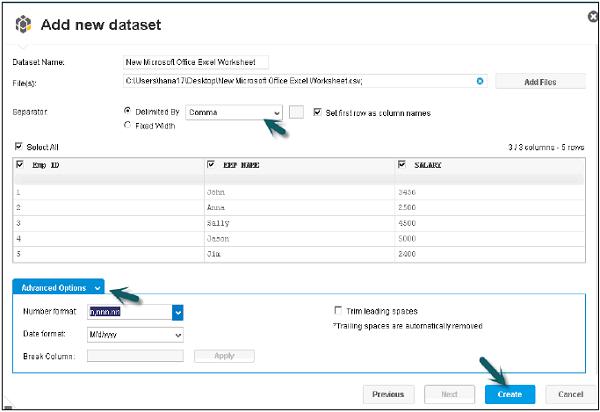Click the salary value 4500
The image size is (600, 412).
click(406, 223)
